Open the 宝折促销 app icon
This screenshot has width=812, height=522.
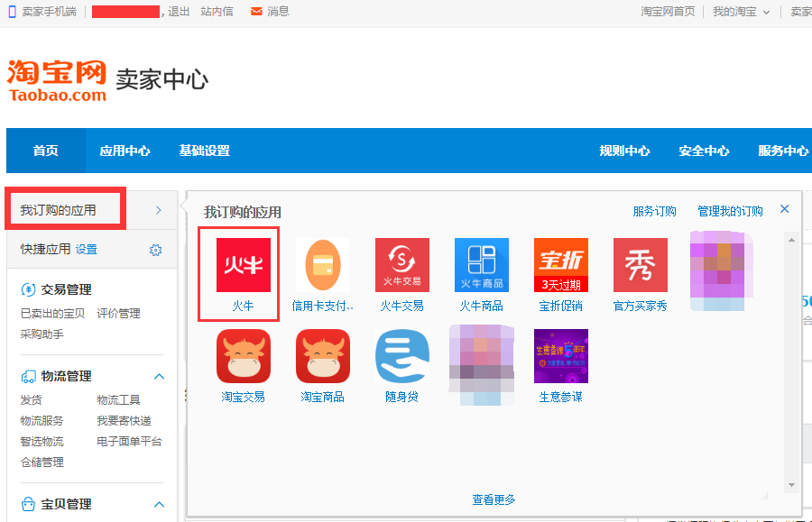click(x=560, y=266)
